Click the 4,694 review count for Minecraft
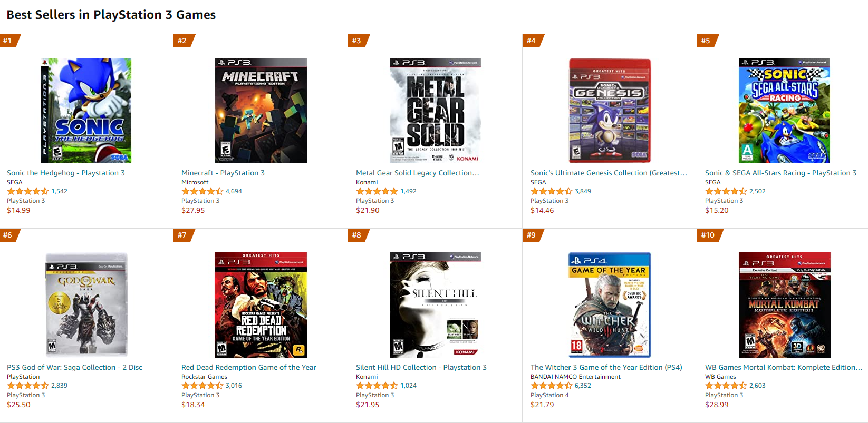The image size is (868, 423). point(234,191)
